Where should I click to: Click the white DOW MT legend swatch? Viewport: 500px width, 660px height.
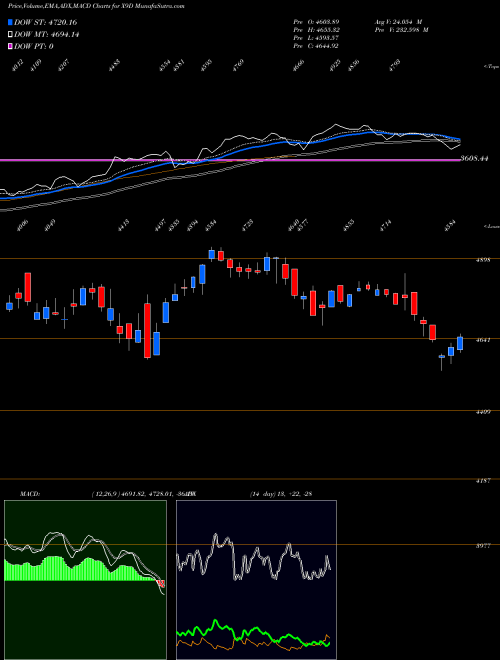[11, 35]
